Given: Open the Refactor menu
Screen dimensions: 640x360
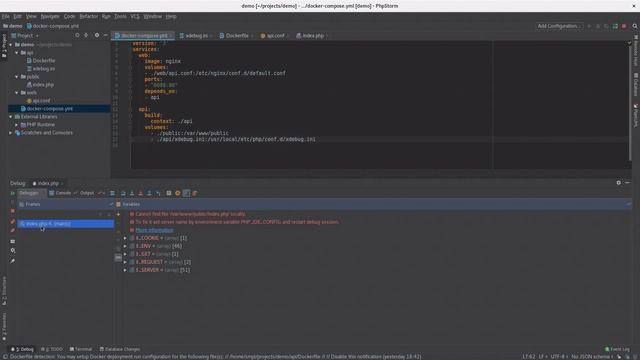Looking at the screenshot, I should (x=89, y=16).
